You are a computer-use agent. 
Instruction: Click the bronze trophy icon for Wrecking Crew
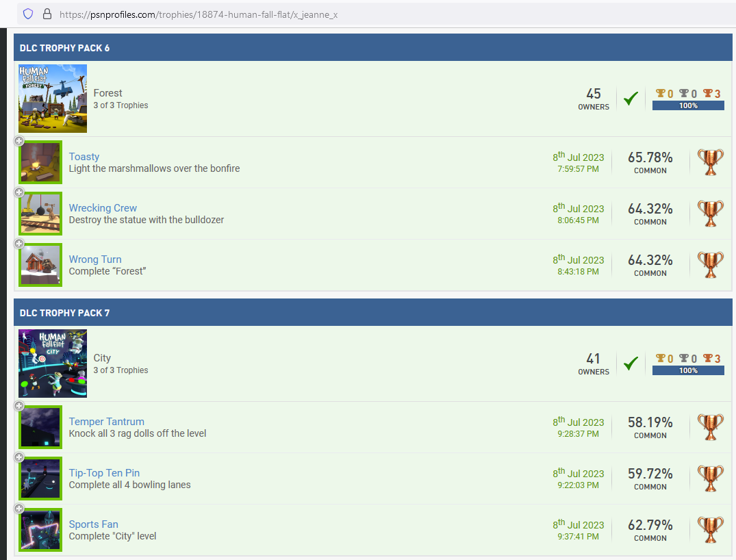(x=710, y=214)
